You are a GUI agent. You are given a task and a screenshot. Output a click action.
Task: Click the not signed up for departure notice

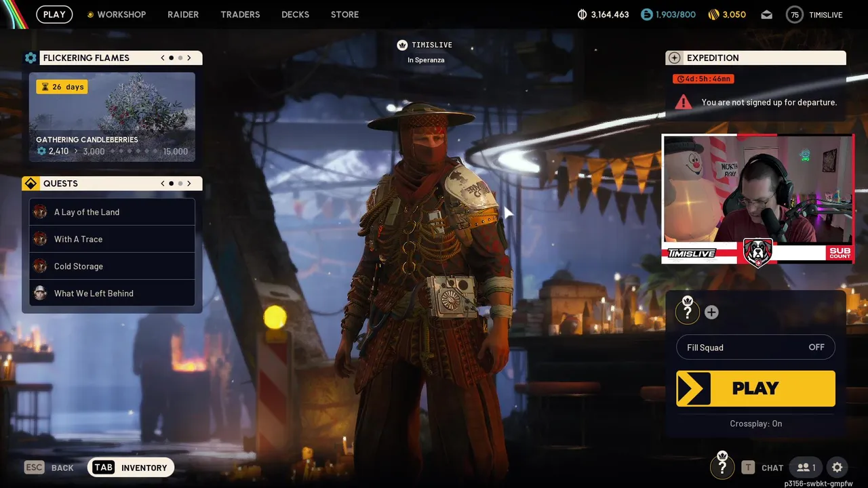tap(769, 102)
